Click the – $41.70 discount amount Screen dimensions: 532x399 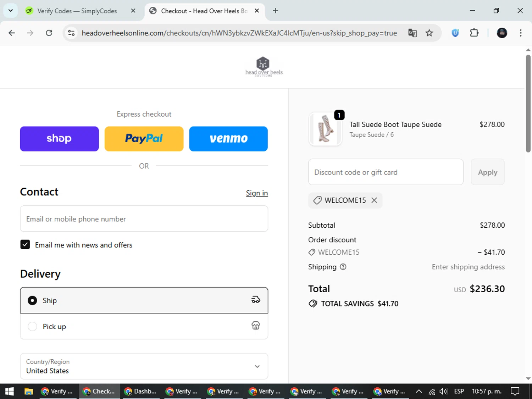491,252
